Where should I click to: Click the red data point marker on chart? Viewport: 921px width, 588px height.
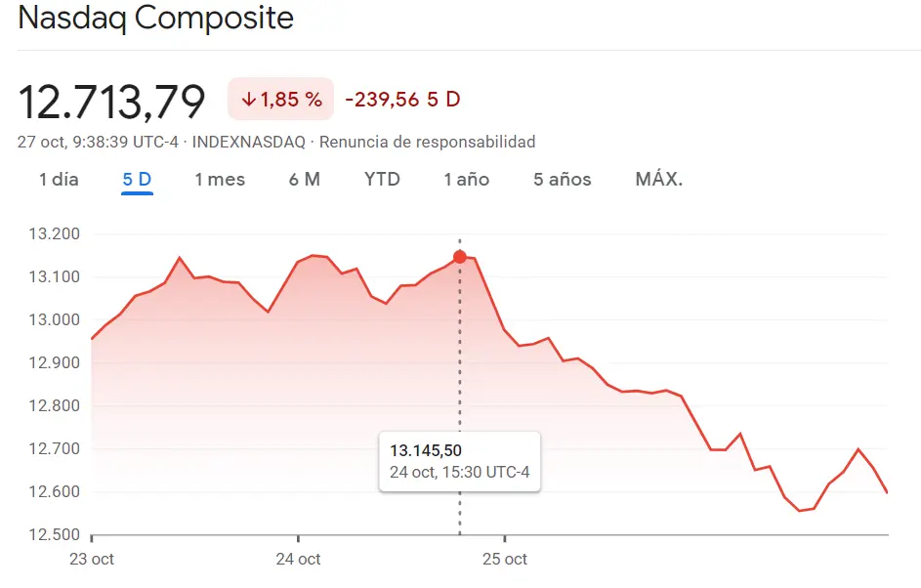459,257
